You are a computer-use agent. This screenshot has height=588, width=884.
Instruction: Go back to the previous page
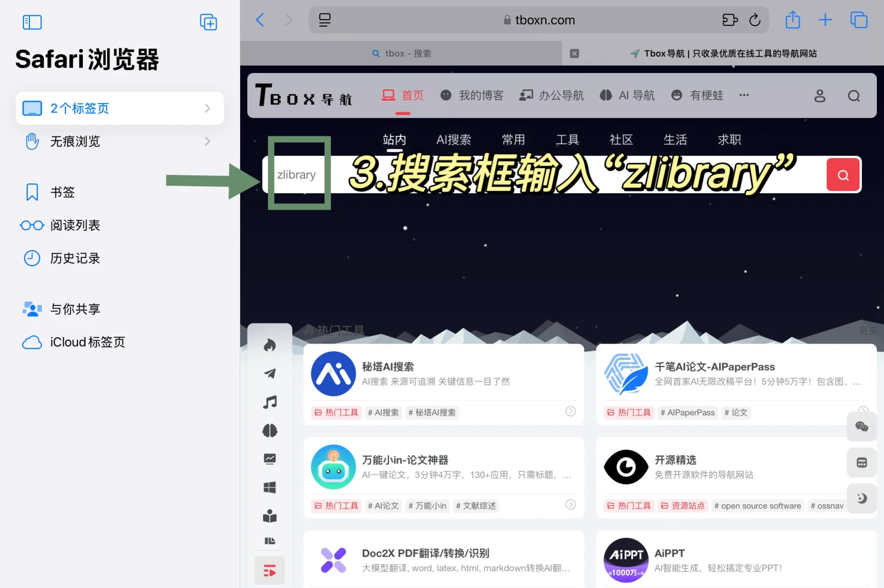260,20
